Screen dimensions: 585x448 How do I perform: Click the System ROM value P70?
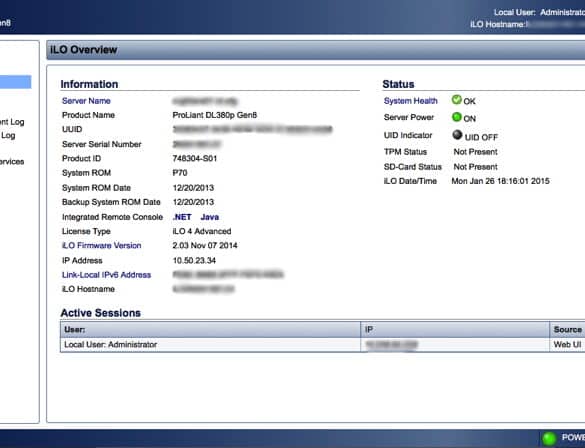coord(180,173)
